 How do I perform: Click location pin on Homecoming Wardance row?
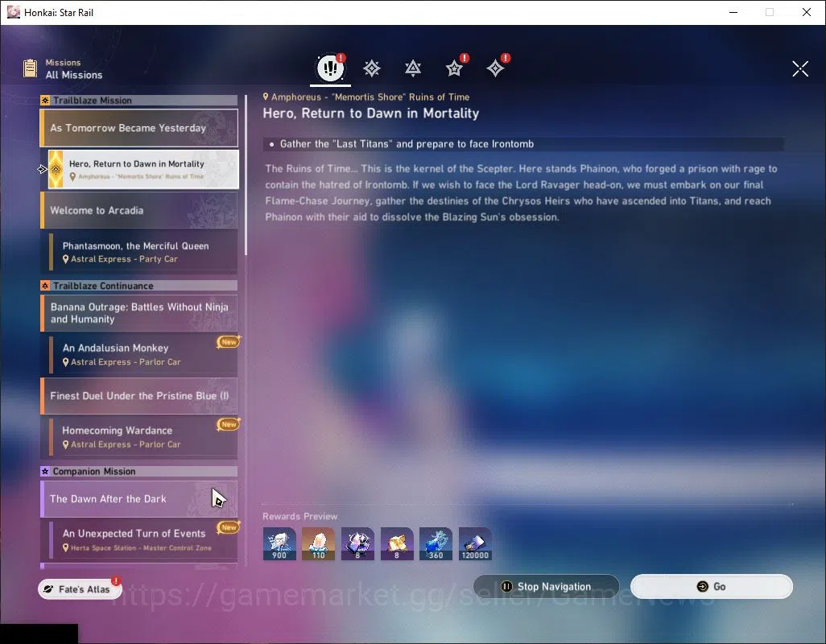click(x=65, y=444)
